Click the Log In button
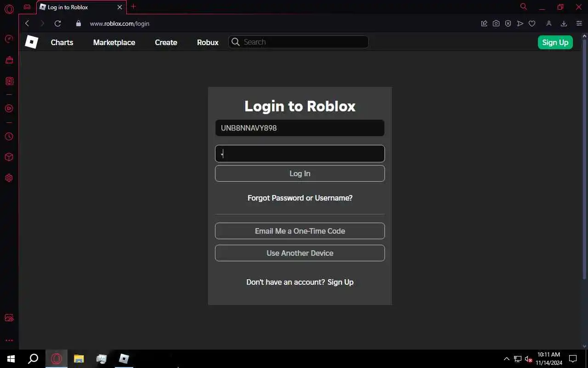Image resolution: width=588 pixels, height=368 pixels. click(x=300, y=173)
